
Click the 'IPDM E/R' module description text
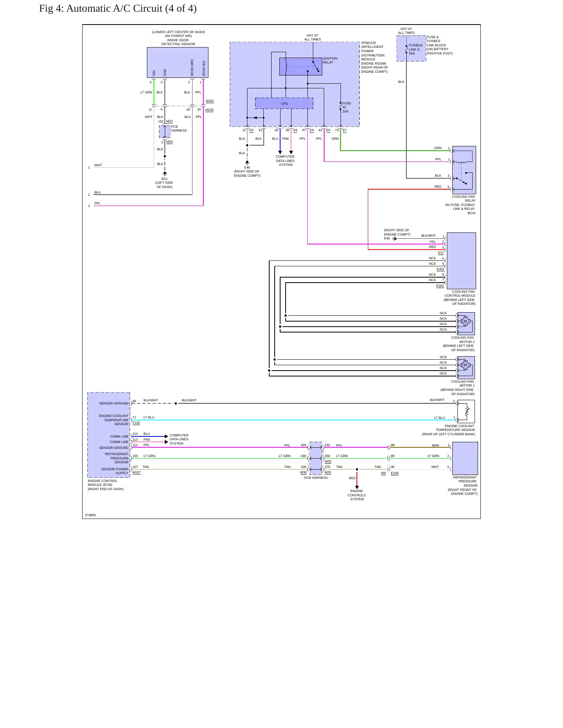pos(374,57)
